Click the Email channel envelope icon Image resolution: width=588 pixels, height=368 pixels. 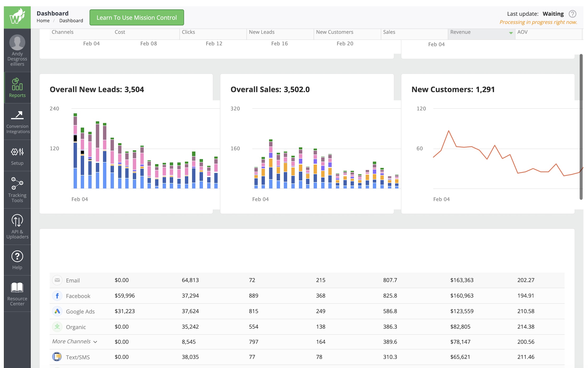pos(57,280)
